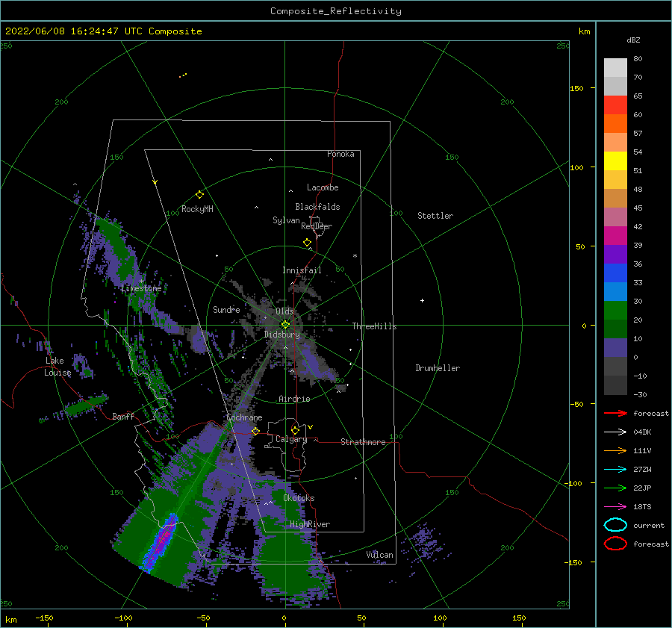Click the dBZ legend heading
672x628 pixels.
pyautogui.click(x=633, y=40)
